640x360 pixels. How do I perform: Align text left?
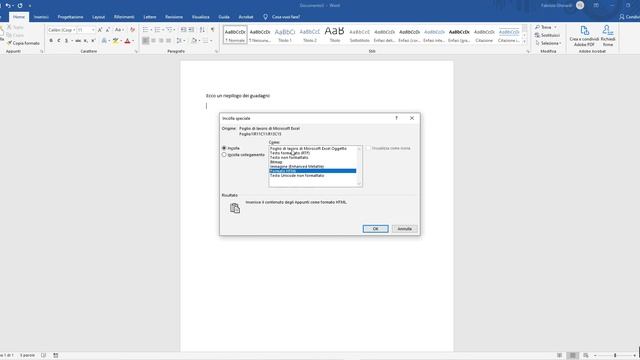[146, 41]
